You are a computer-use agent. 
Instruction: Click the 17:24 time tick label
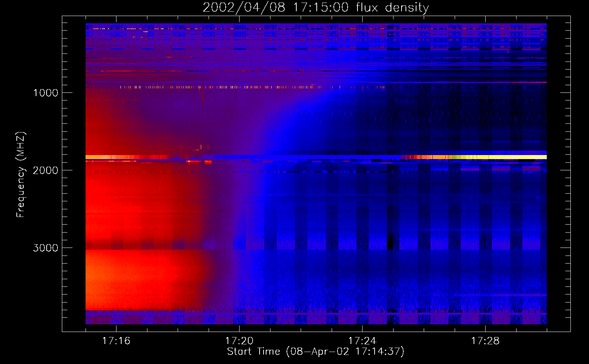pos(362,341)
